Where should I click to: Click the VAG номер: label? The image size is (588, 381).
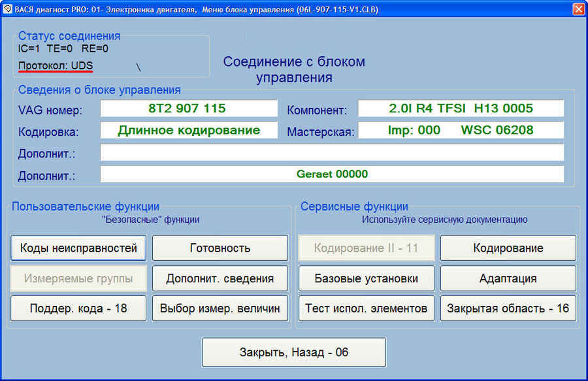[x=50, y=110]
